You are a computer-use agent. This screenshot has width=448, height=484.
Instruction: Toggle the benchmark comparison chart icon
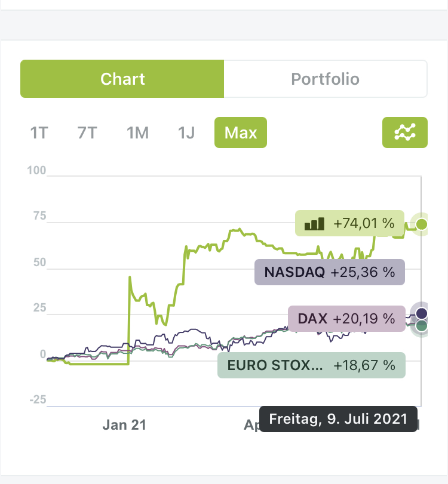pos(404,132)
